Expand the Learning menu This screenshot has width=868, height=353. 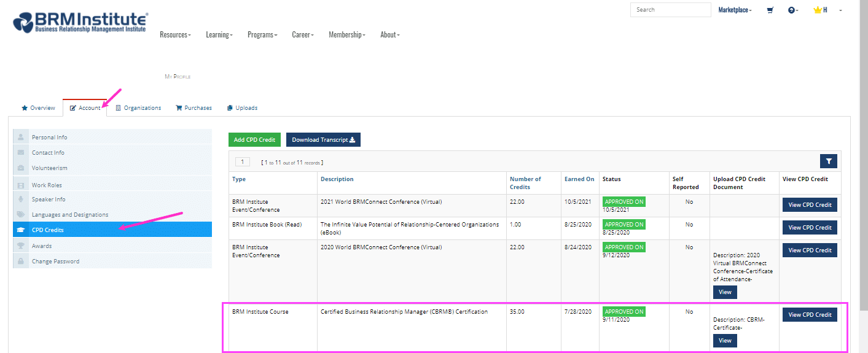[x=219, y=35]
